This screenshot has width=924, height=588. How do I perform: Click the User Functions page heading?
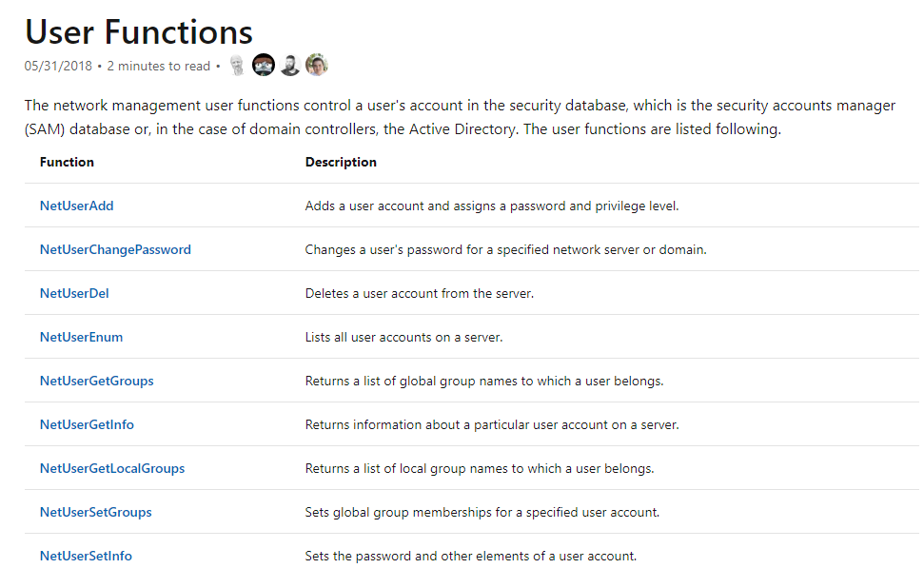point(139,32)
